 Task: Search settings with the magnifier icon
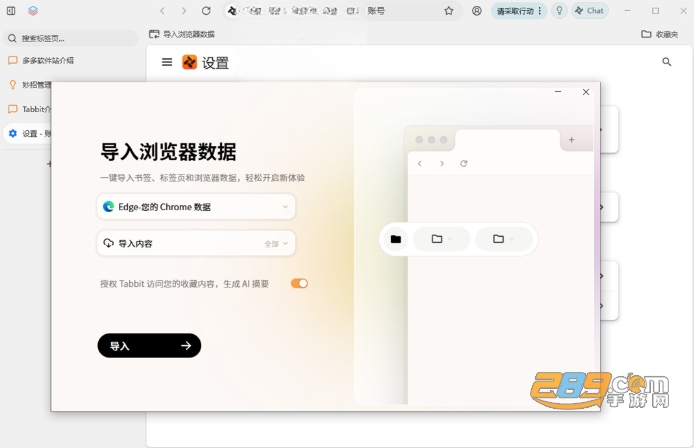click(x=667, y=62)
